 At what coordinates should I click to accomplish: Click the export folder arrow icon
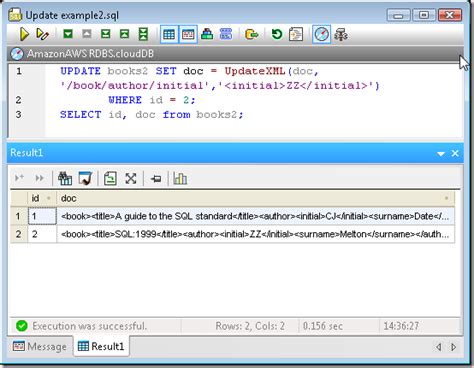point(252,34)
